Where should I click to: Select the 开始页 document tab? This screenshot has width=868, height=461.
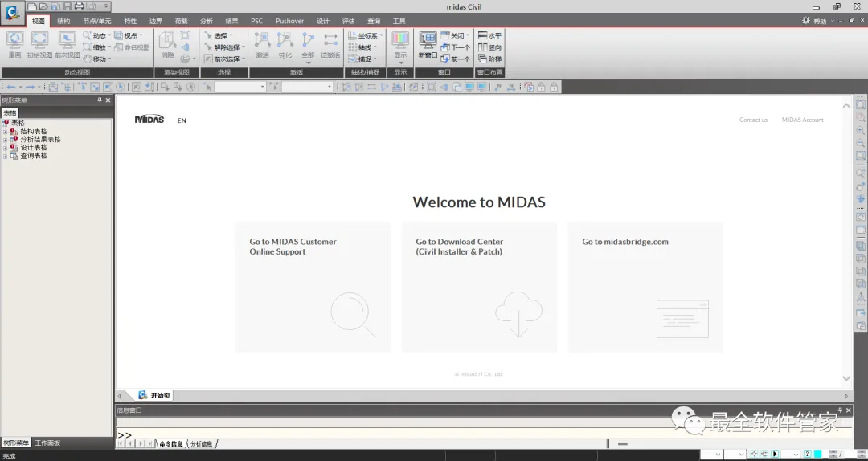pos(154,395)
